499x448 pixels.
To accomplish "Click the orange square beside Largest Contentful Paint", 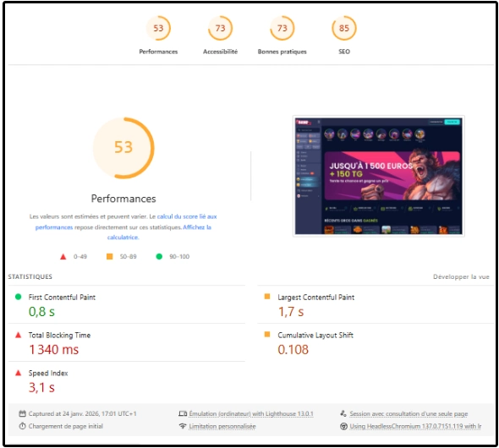I will (267, 297).
